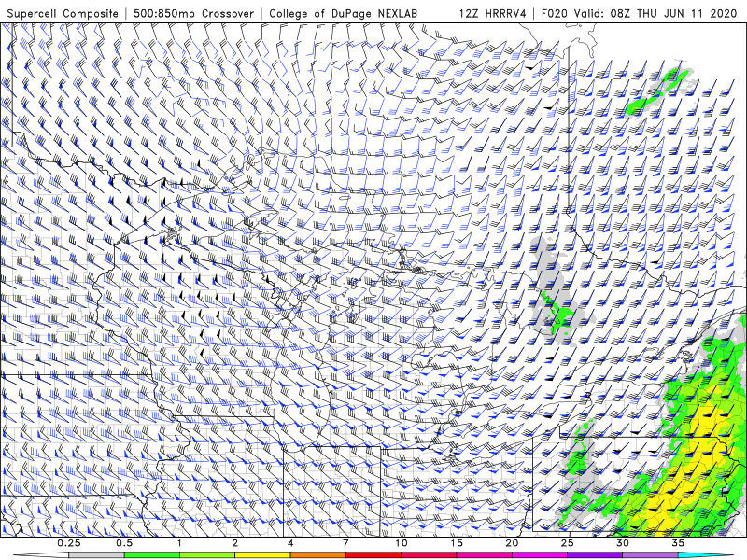Image resolution: width=747 pixels, height=560 pixels.
Task: Select the color bar segment between 1 and 2
Action: (207, 555)
